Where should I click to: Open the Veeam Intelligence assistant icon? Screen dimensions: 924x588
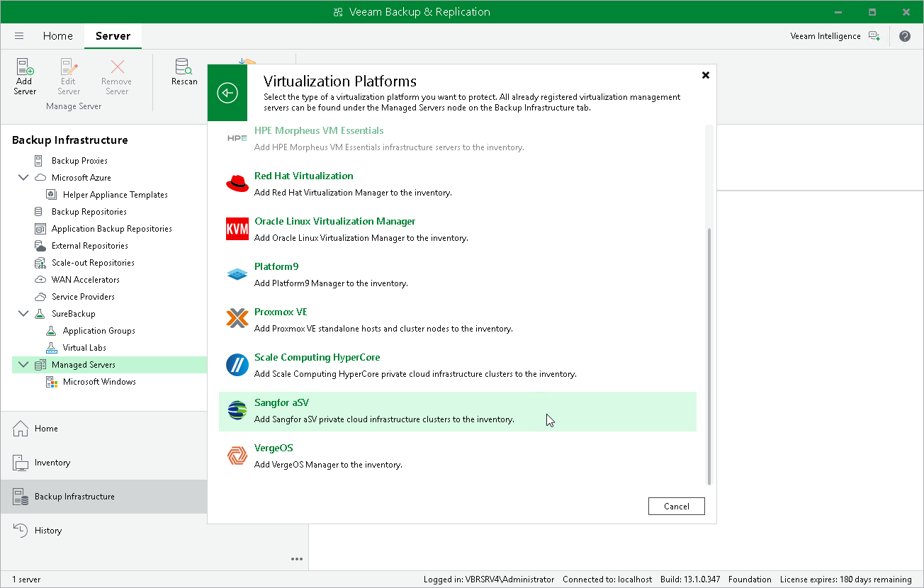874,36
